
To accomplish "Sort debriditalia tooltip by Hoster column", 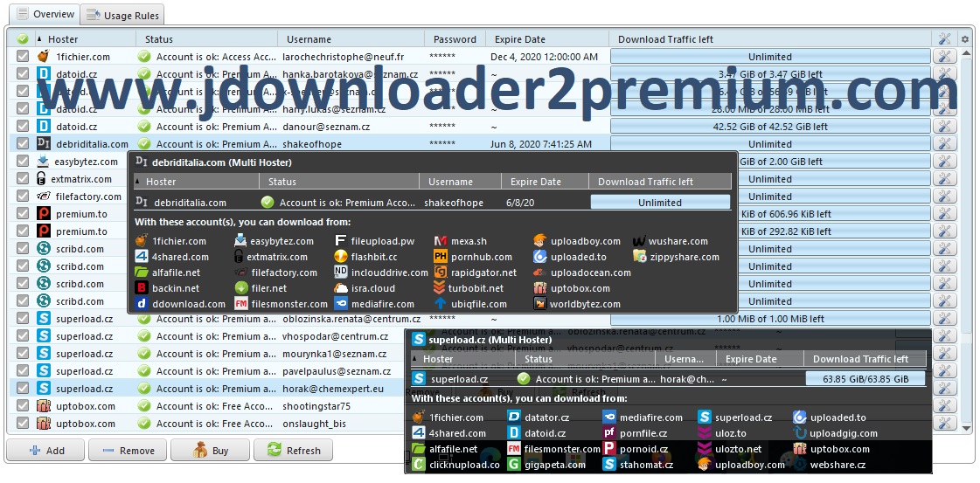I will [x=196, y=182].
